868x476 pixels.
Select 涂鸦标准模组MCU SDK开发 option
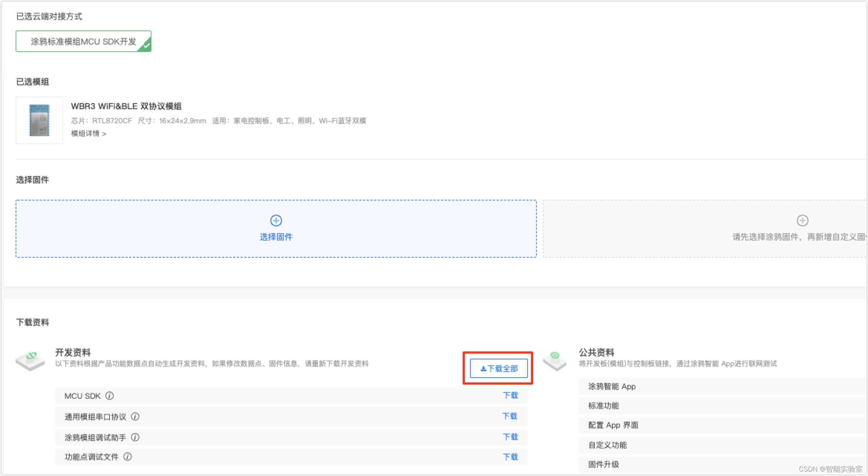(84, 41)
